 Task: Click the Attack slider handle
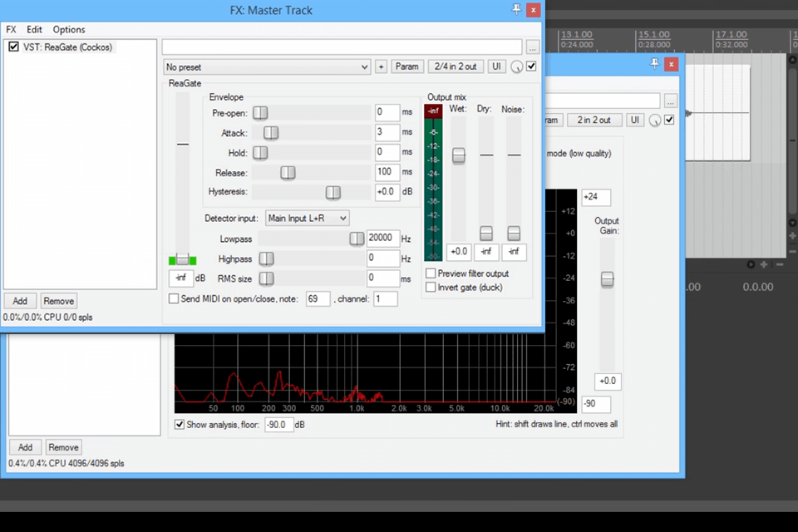tap(271, 133)
